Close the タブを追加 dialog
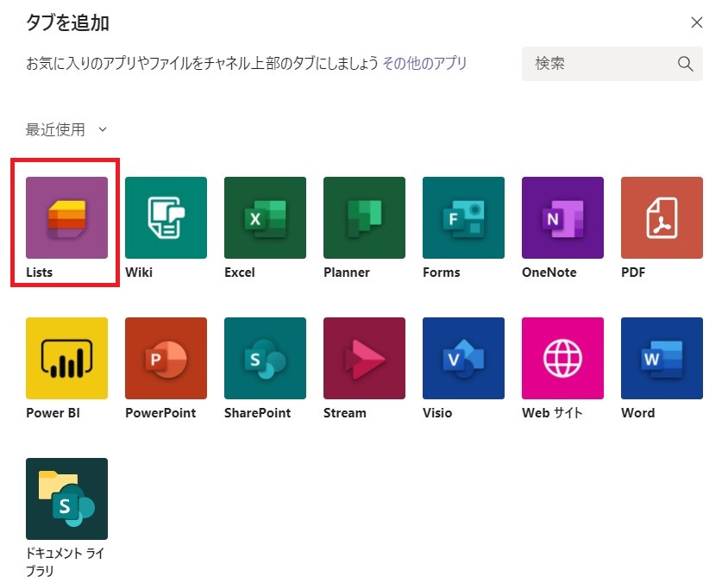This screenshot has width=728, height=583. coord(696,22)
